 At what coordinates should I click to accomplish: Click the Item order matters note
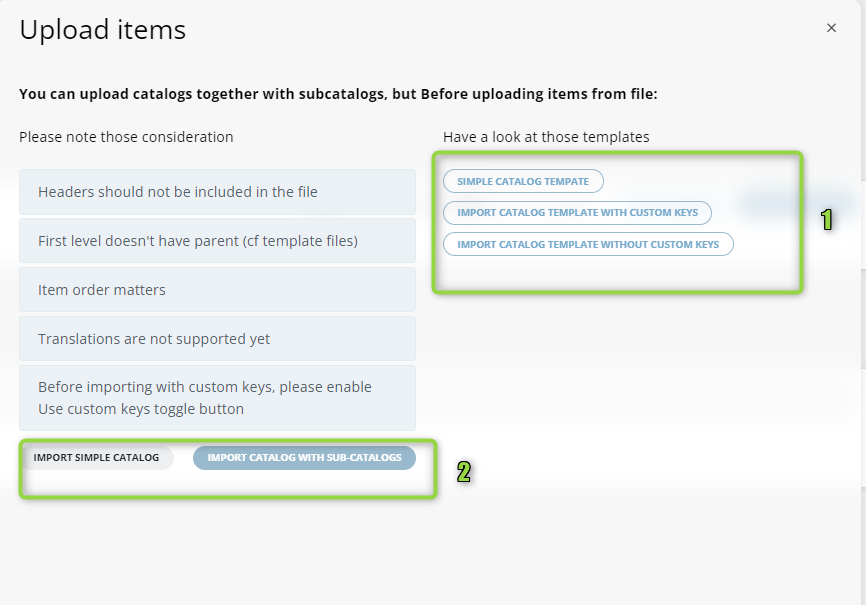coord(217,290)
